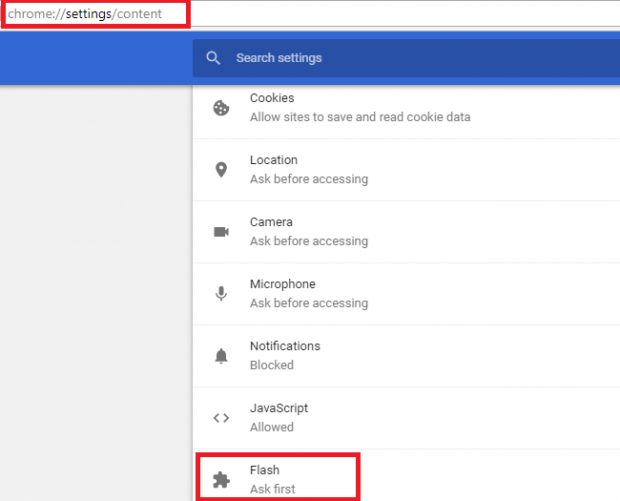Open the Camera settings row
620x501 pixels.
click(x=406, y=232)
